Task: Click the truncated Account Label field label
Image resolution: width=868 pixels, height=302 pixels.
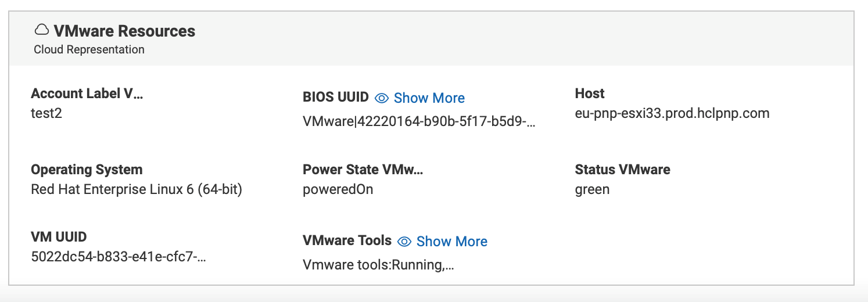Action: point(87,94)
